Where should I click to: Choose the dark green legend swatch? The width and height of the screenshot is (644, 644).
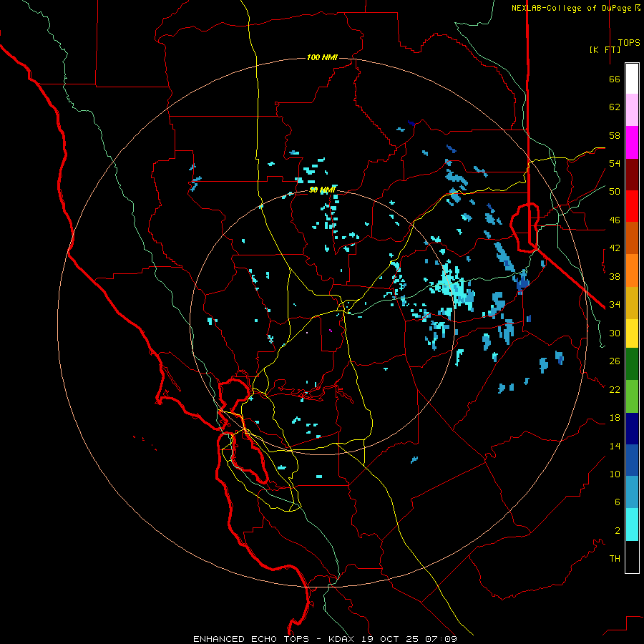tap(632, 364)
